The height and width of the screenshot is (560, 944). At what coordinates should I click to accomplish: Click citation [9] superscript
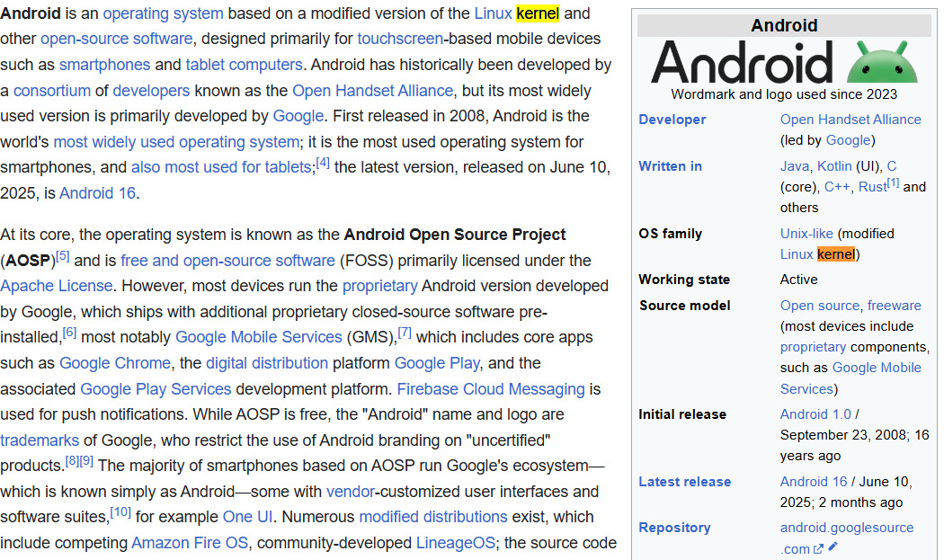click(86, 461)
